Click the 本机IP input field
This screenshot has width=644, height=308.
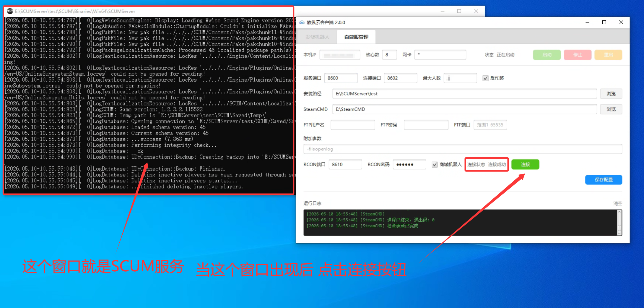pos(340,55)
